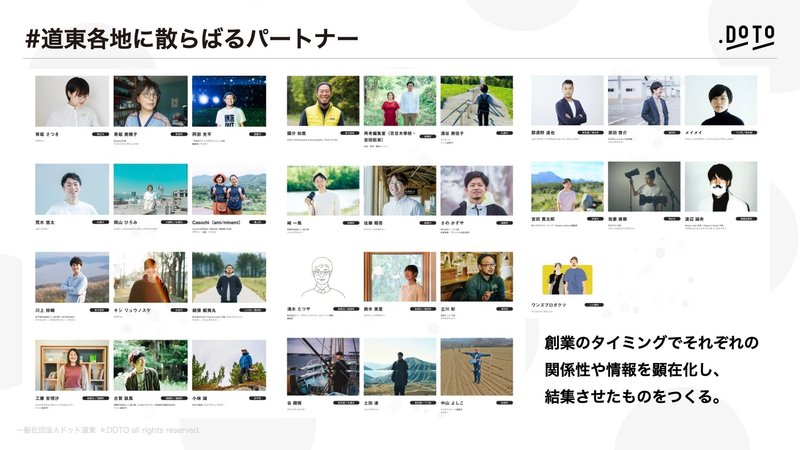Image resolution: width=800 pixels, height=450 pixels.
Task: Click the name メイメイ
Action: click(694, 133)
